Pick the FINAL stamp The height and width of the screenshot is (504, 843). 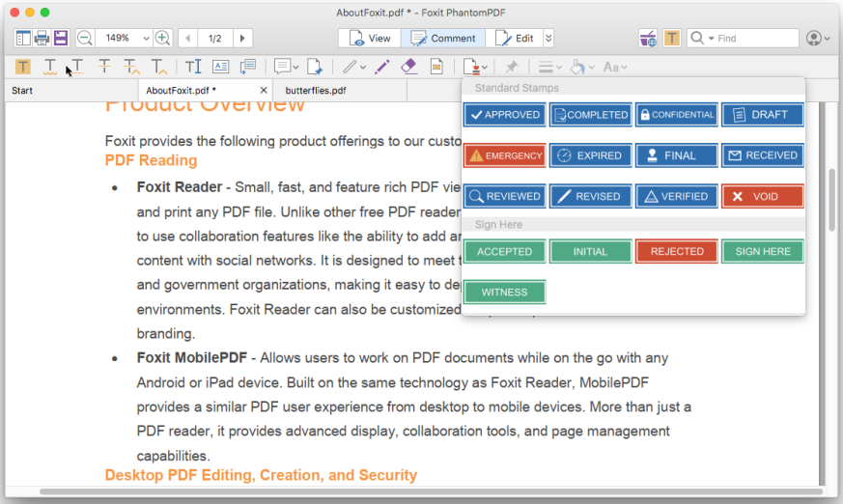click(677, 155)
